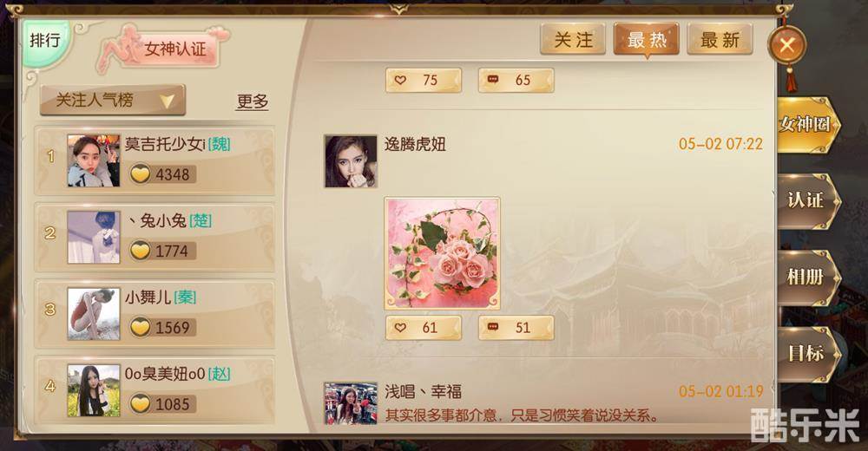
Task: Open 逸腾虎妞's profile avatar
Action: click(x=351, y=161)
